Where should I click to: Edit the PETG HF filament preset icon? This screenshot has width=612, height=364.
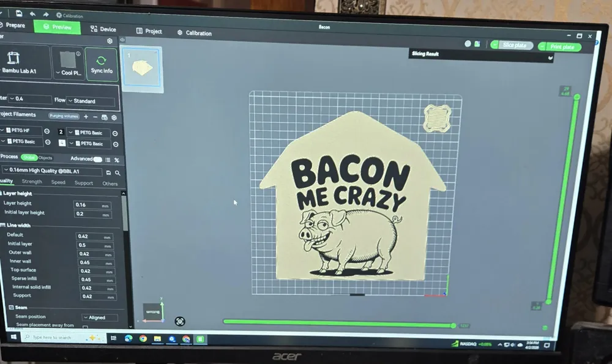tap(47, 131)
